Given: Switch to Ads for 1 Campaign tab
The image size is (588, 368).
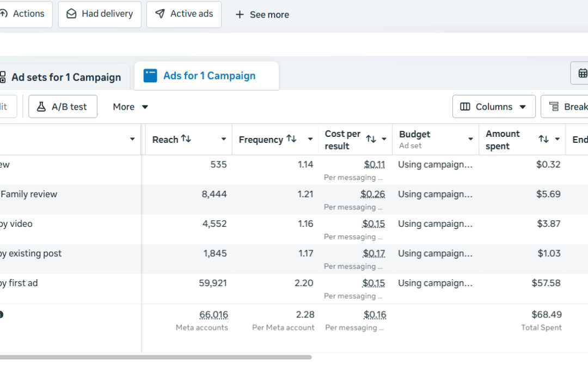Looking at the screenshot, I should pyautogui.click(x=207, y=76).
